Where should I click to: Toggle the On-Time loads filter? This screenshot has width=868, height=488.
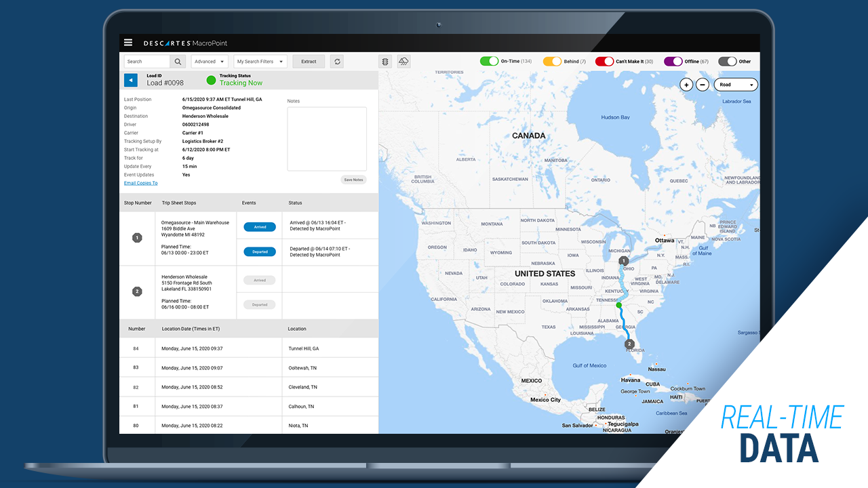point(489,61)
